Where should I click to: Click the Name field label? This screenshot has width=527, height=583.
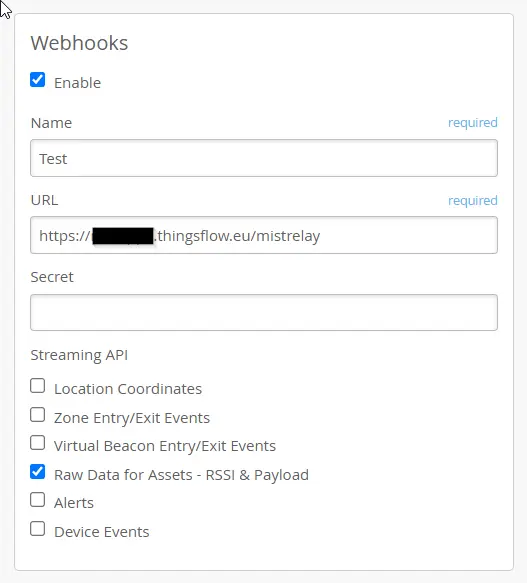[51, 123]
